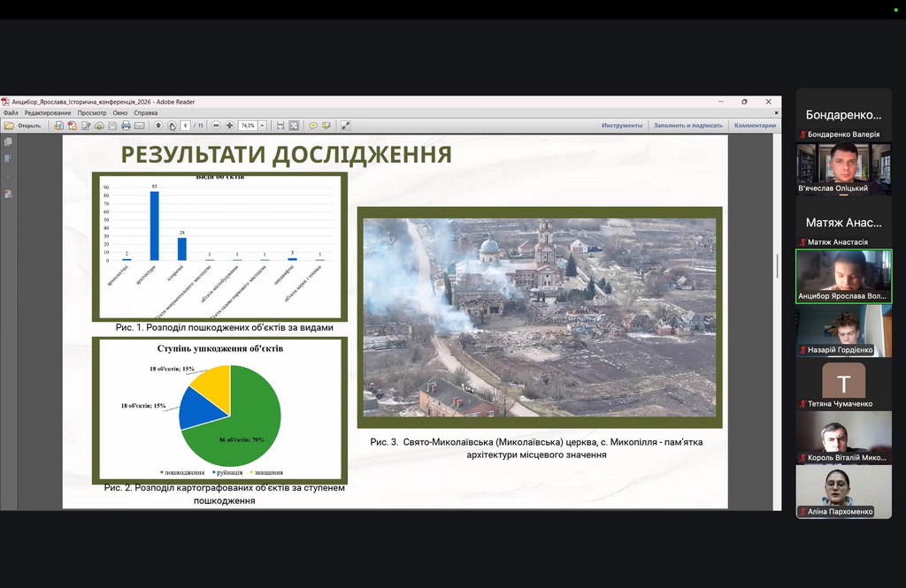Click the envelope email icon in the toolbar
Image resolution: width=906 pixels, height=588 pixels.
click(140, 126)
